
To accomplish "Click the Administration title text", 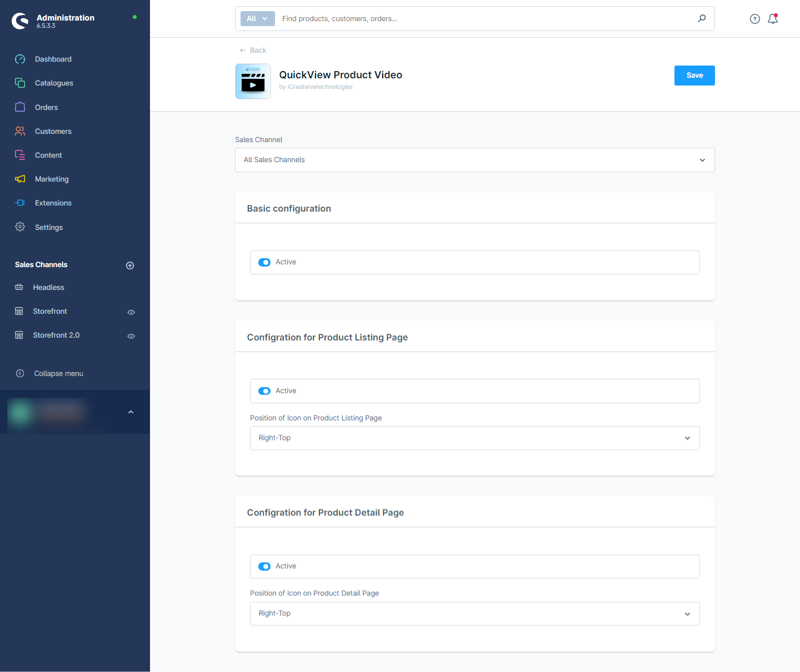I will click(66, 17).
